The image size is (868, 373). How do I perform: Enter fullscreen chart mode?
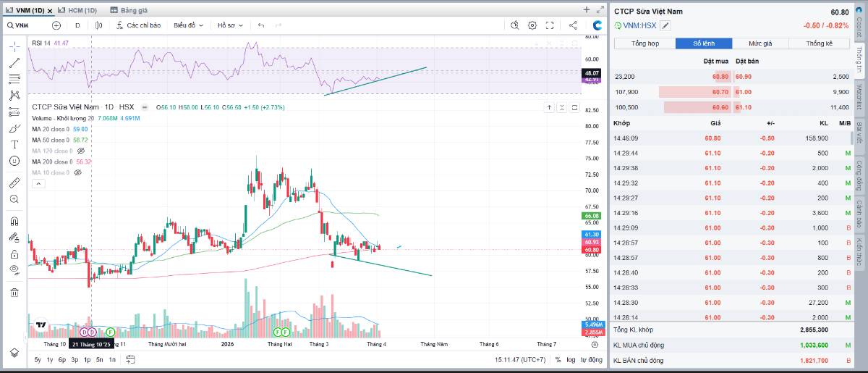tap(550, 25)
